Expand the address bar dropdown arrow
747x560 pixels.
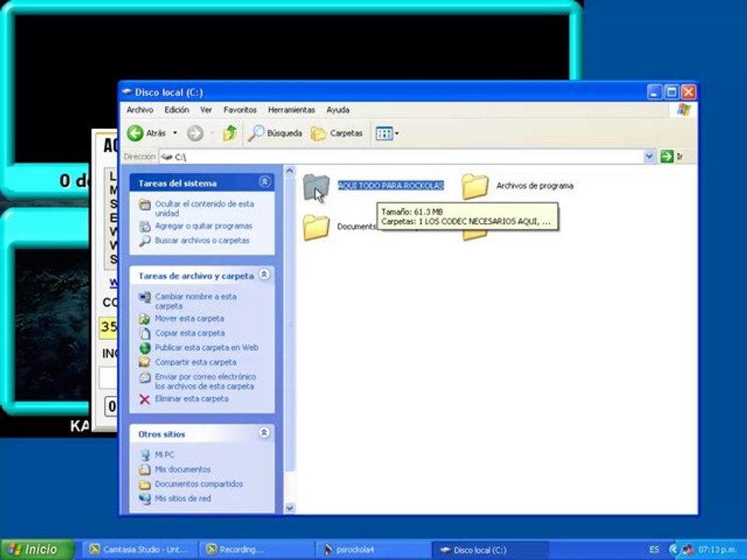649,156
